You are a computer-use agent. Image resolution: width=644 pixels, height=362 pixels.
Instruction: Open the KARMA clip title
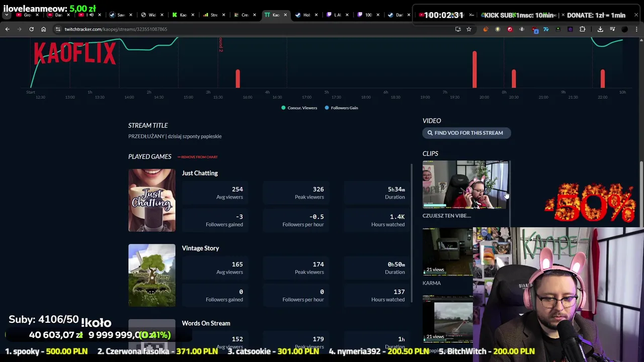[432, 283]
